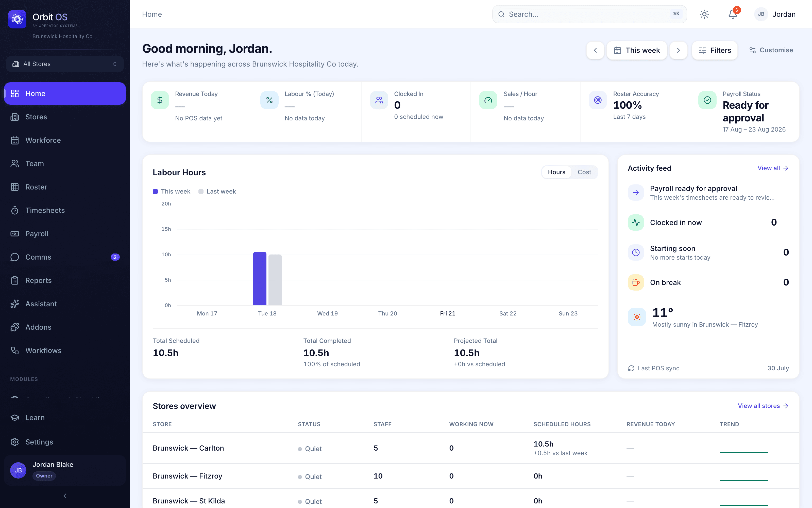Click the Comms chat bubble icon
The height and width of the screenshot is (508, 812).
click(x=15, y=257)
